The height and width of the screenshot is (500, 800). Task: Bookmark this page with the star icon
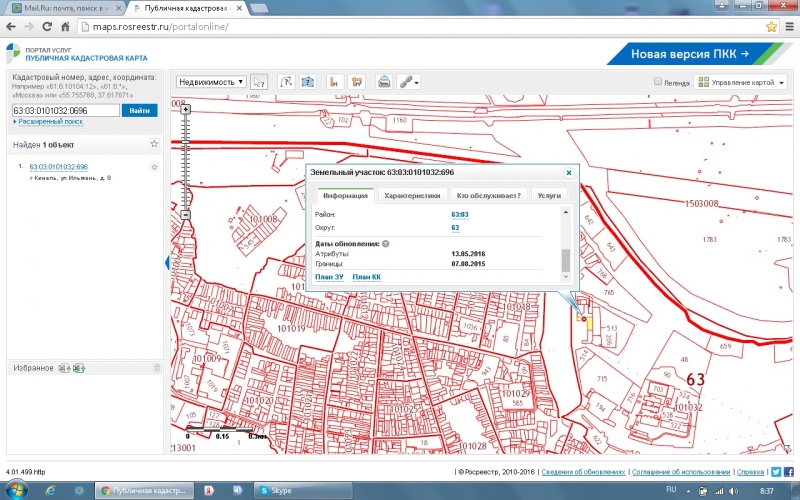[771, 27]
